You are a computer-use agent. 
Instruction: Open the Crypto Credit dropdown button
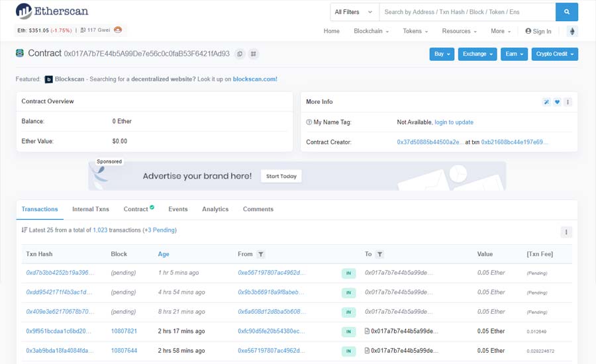(x=554, y=54)
